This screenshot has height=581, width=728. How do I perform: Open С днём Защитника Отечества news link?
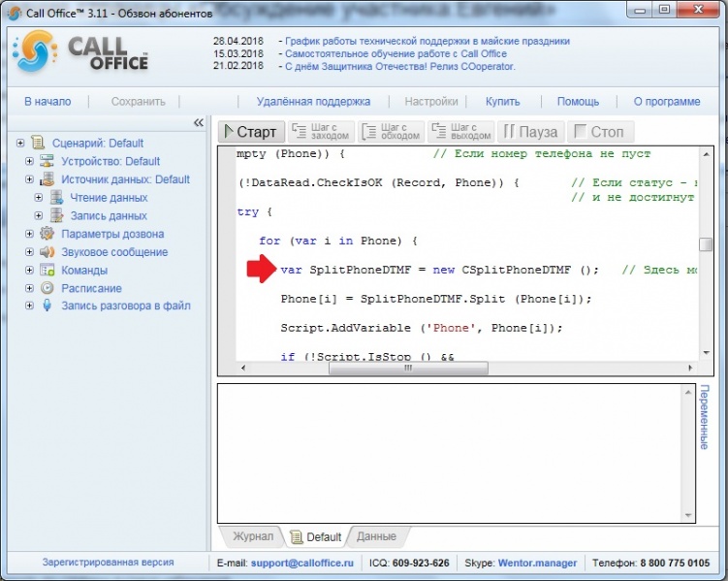(399, 66)
